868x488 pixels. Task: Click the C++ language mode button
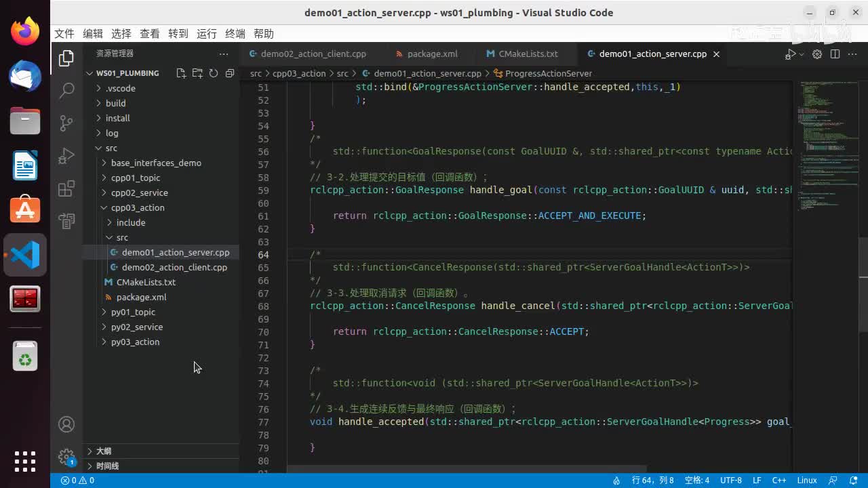pos(779,481)
